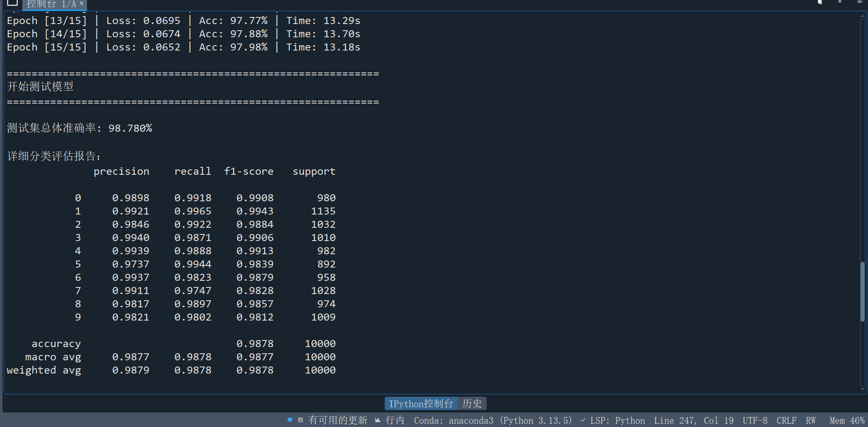
Task: Click the console vertical scrollbar thumb
Action: pyautogui.click(x=863, y=292)
